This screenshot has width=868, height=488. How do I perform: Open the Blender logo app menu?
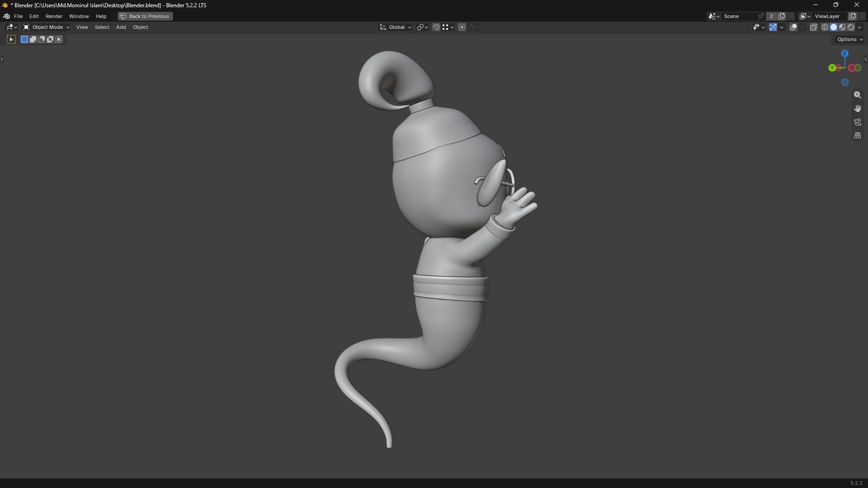click(6, 16)
